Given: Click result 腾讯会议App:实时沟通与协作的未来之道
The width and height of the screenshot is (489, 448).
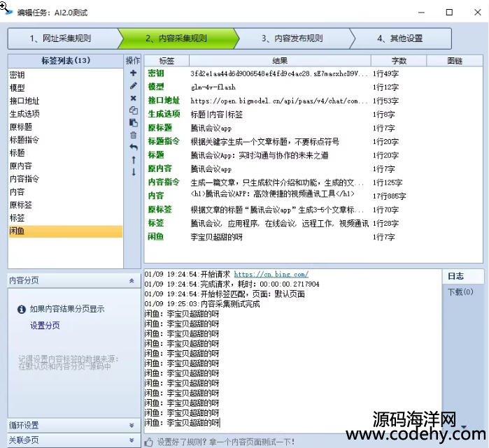Looking at the screenshot, I should (x=259, y=155).
